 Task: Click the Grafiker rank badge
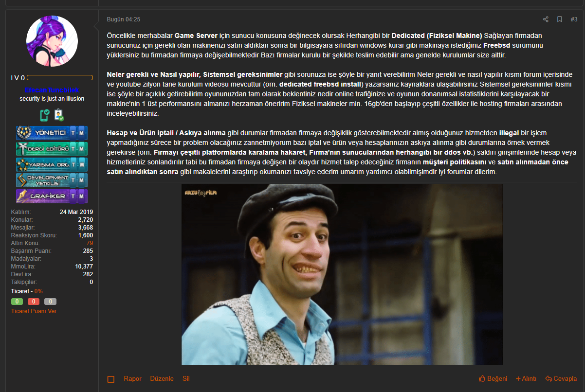click(x=52, y=196)
